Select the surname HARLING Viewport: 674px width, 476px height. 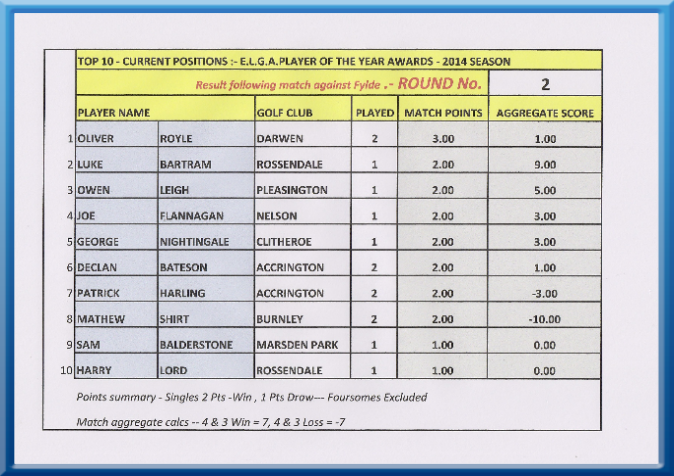182,293
